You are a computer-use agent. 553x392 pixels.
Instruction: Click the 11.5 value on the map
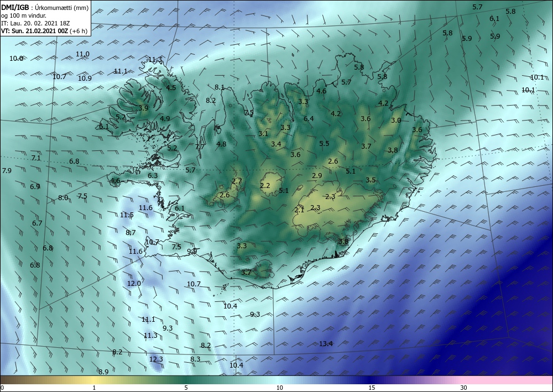coord(127,215)
